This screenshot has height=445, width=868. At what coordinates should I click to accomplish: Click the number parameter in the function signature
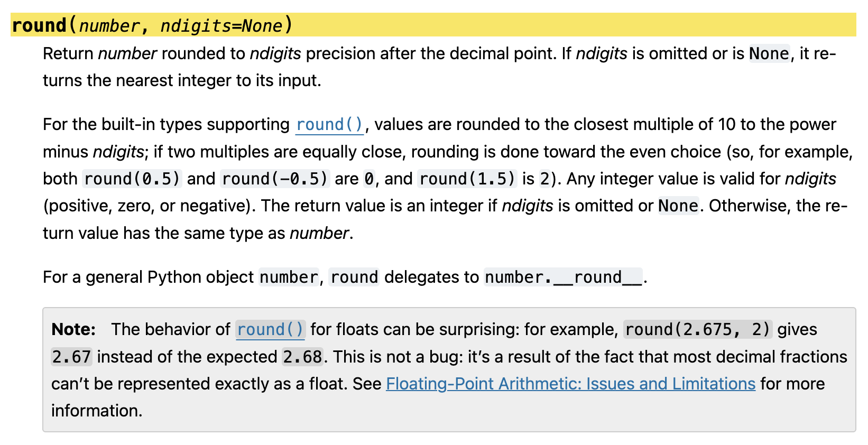(x=109, y=26)
